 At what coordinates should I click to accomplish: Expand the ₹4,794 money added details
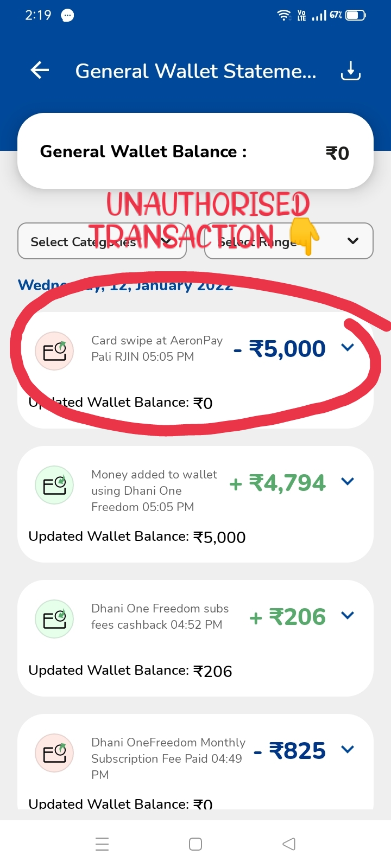click(x=348, y=481)
